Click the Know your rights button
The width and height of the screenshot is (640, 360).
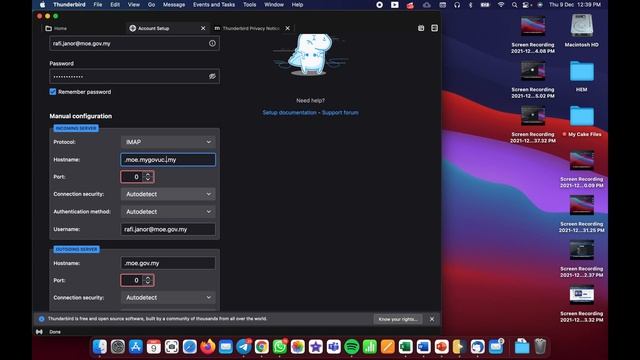coord(398,319)
